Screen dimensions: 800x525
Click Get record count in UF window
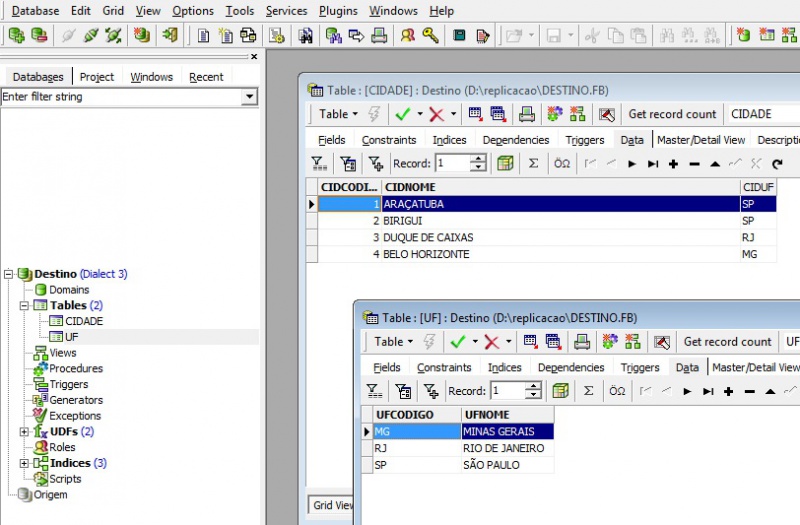tap(727, 342)
